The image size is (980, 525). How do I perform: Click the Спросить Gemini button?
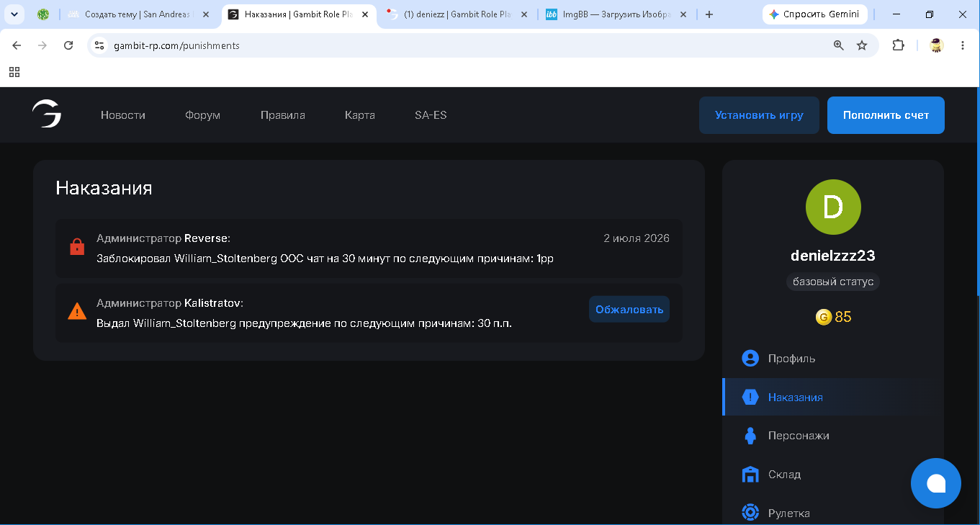coord(814,14)
